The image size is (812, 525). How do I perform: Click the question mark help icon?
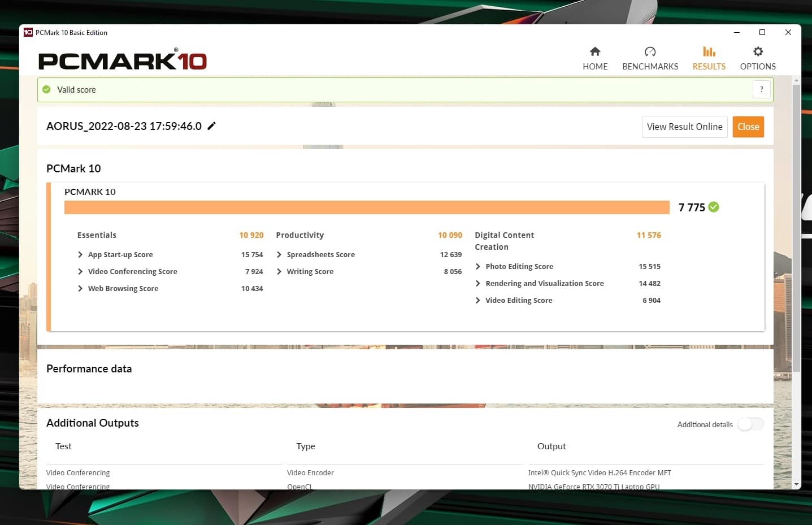click(761, 89)
